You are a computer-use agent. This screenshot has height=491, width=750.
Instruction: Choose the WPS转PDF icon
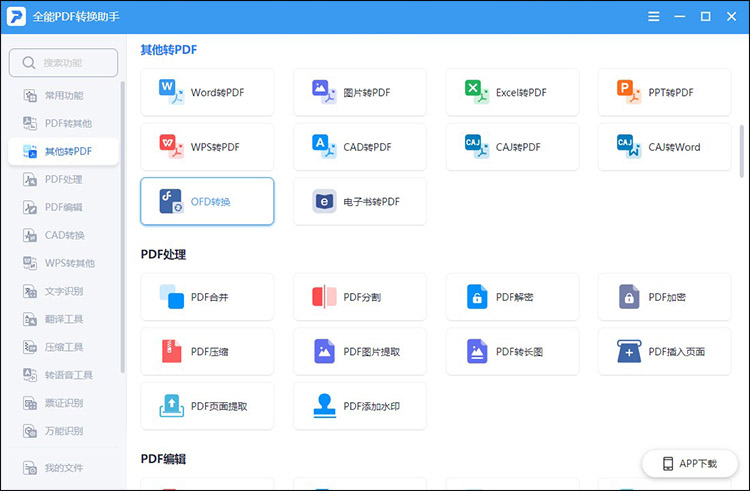171,146
